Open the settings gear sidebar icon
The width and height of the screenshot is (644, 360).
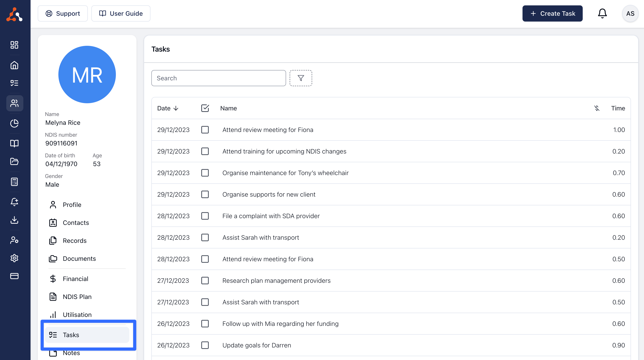click(x=14, y=258)
